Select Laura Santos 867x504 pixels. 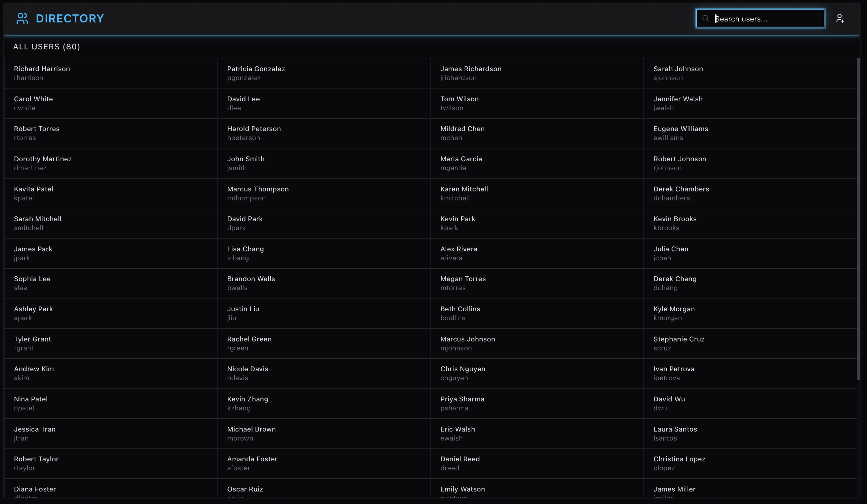[750, 433]
